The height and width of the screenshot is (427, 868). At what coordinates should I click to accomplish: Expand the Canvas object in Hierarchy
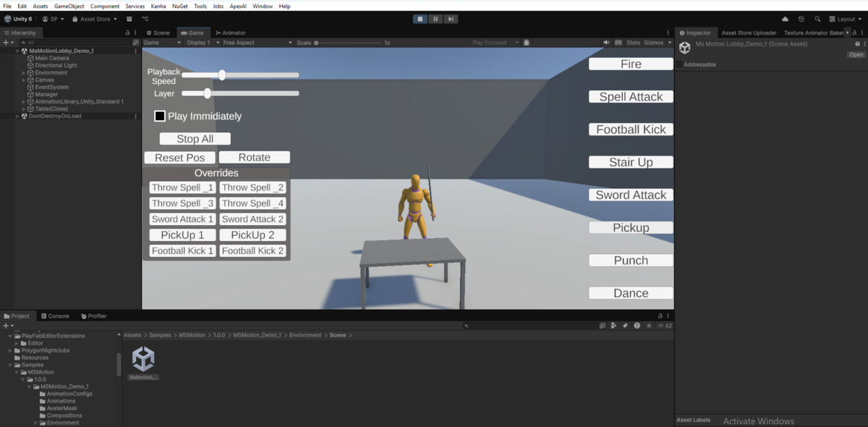point(25,80)
